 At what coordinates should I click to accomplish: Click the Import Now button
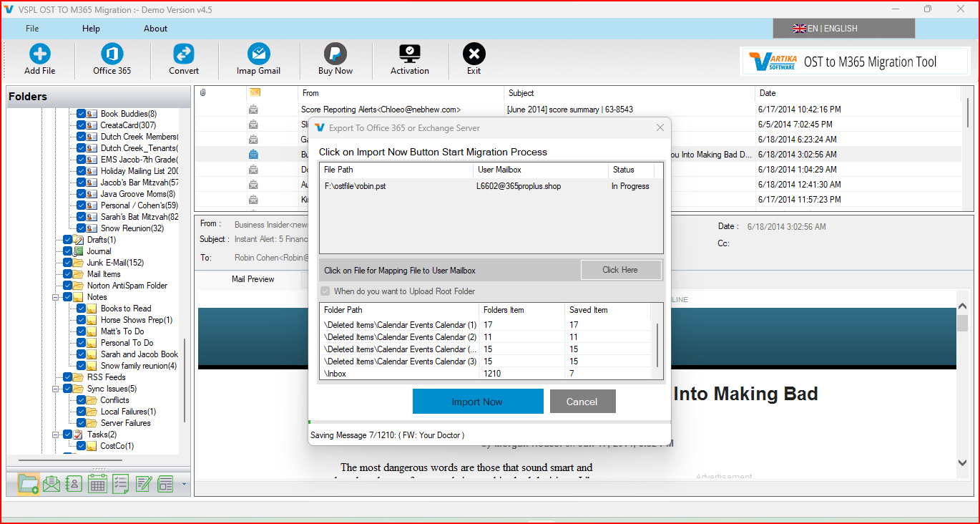point(478,402)
